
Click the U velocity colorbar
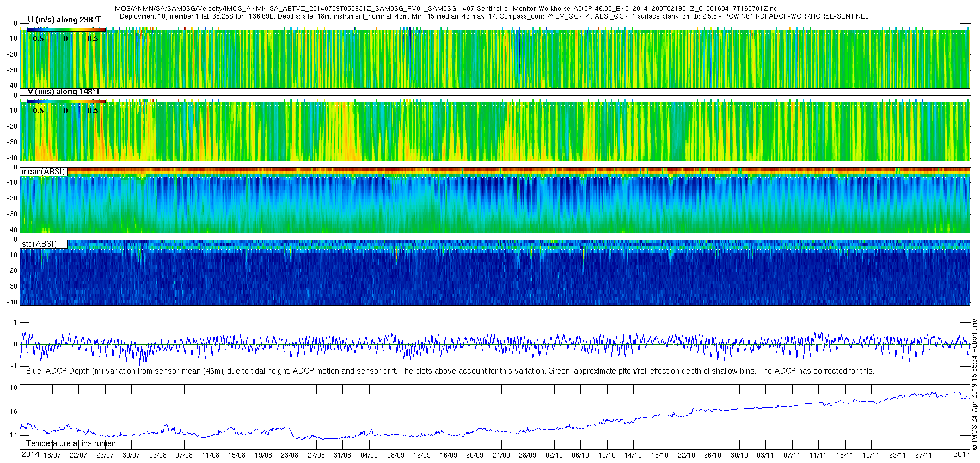(x=66, y=29)
